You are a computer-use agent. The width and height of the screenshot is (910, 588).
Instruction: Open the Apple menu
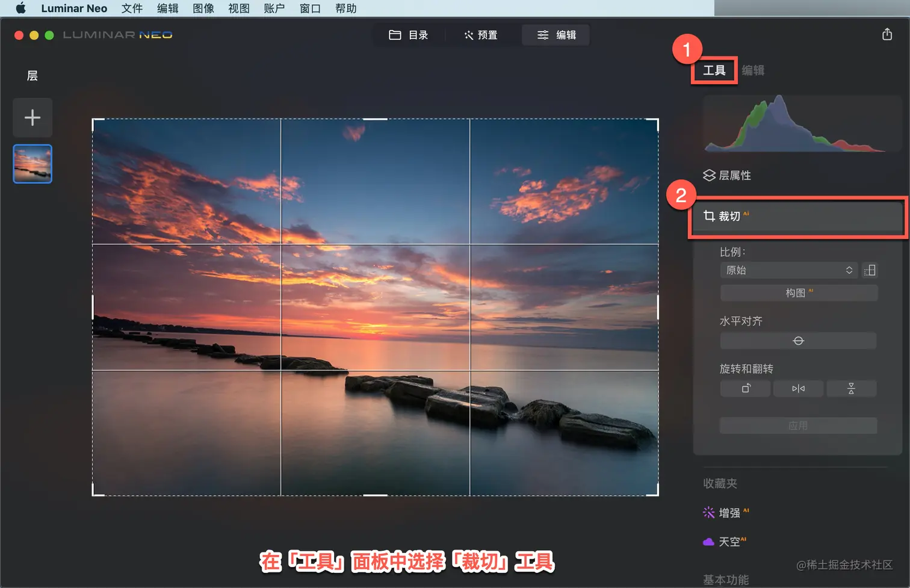click(x=20, y=8)
